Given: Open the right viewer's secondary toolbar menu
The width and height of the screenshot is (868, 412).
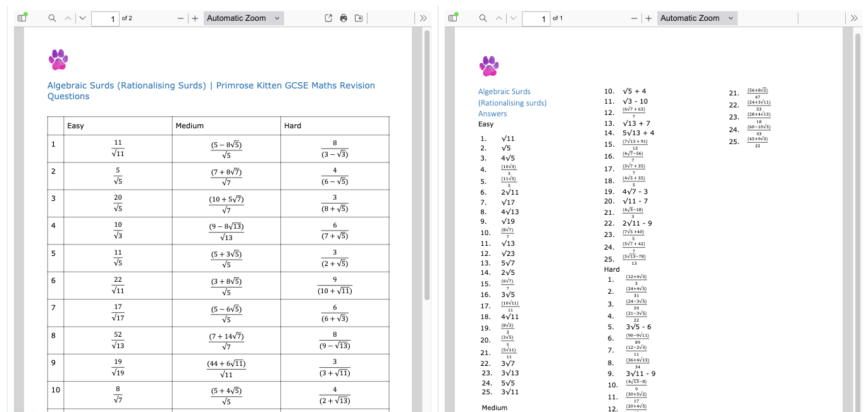Looking at the screenshot, I should (x=853, y=18).
